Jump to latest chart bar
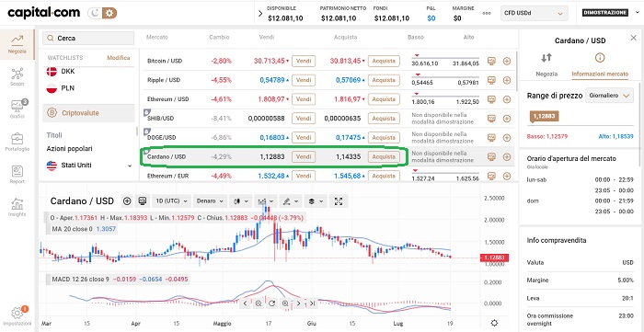Image resolution: width=644 pixels, height=332 pixels. pos(312,303)
